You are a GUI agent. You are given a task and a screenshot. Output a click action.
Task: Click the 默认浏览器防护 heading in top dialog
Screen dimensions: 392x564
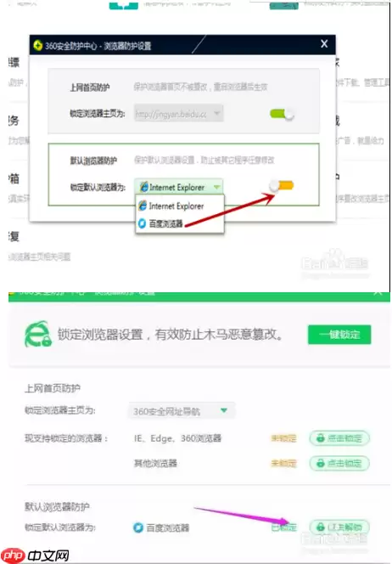click(x=93, y=161)
